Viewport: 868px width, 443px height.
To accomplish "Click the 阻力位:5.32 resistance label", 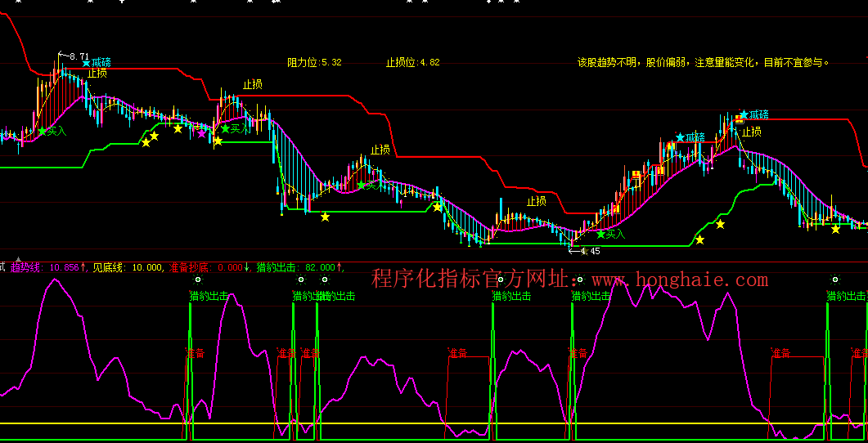I will click(314, 62).
